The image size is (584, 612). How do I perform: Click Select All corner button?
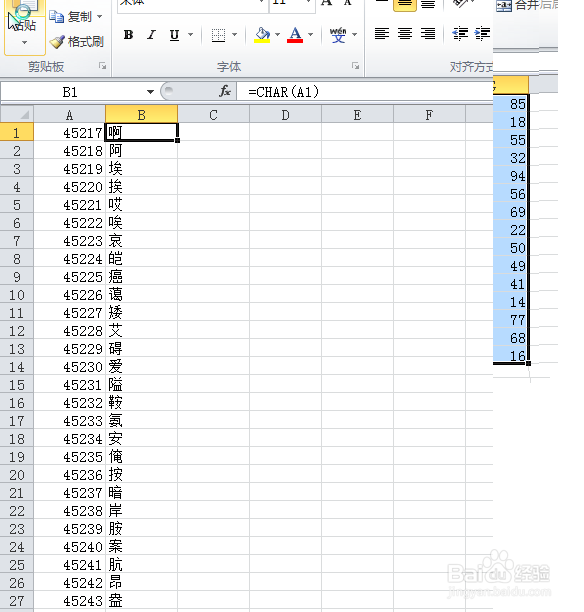tap(17, 114)
